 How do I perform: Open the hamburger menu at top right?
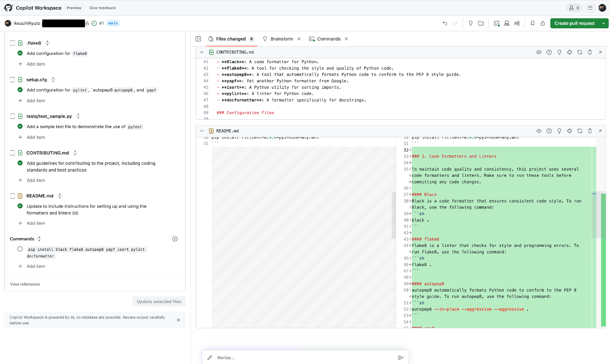click(x=590, y=8)
